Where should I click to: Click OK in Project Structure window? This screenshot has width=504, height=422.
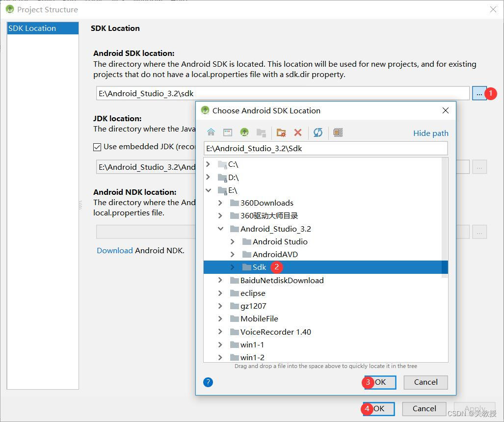click(x=379, y=408)
